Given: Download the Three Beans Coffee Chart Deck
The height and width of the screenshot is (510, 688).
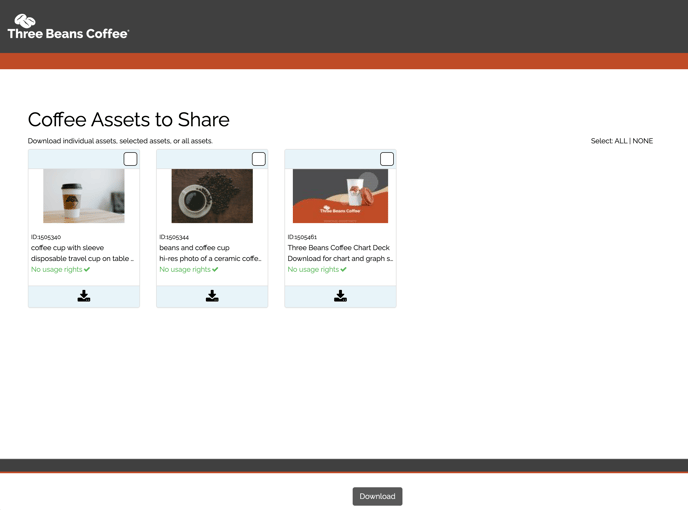Looking at the screenshot, I should pyautogui.click(x=340, y=296).
